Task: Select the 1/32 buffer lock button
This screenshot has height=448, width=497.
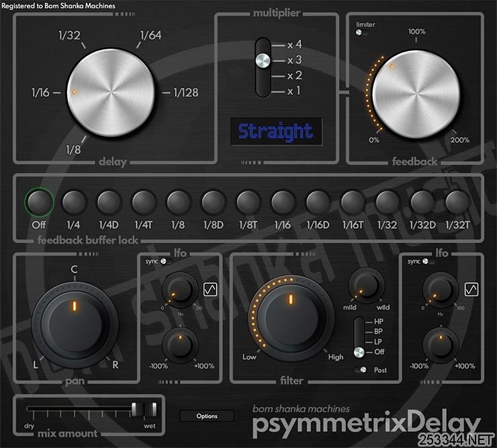Action: [x=387, y=202]
